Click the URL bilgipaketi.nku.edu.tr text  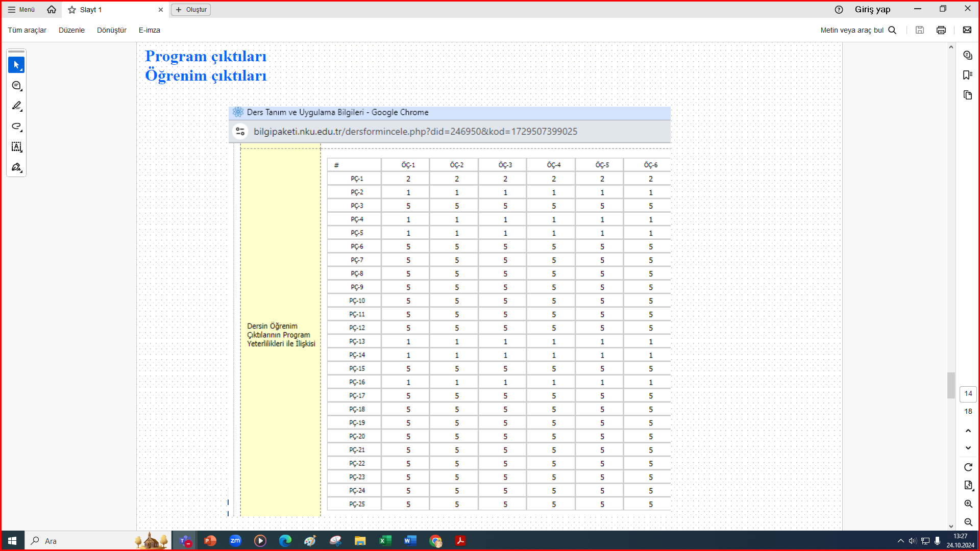415,132
